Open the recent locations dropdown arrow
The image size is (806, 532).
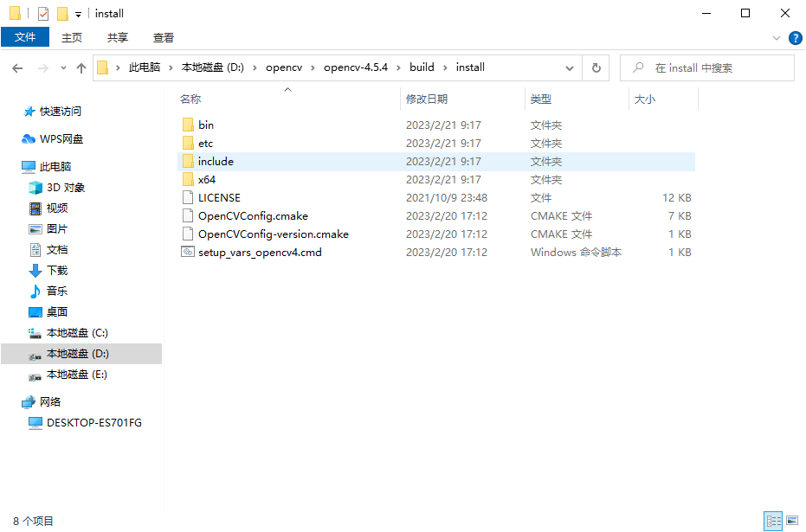(x=63, y=67)
